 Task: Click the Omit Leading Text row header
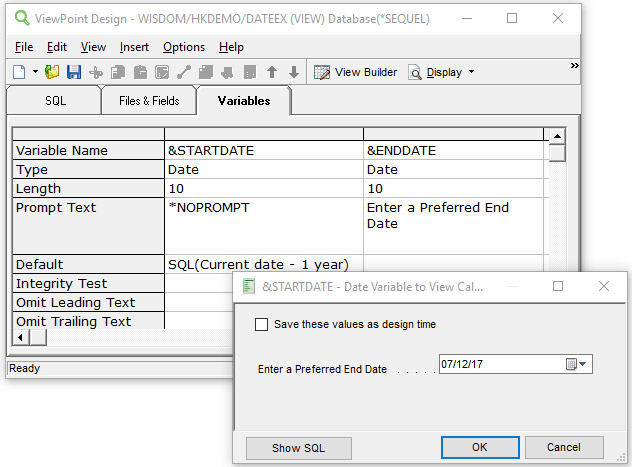[88, 302]
